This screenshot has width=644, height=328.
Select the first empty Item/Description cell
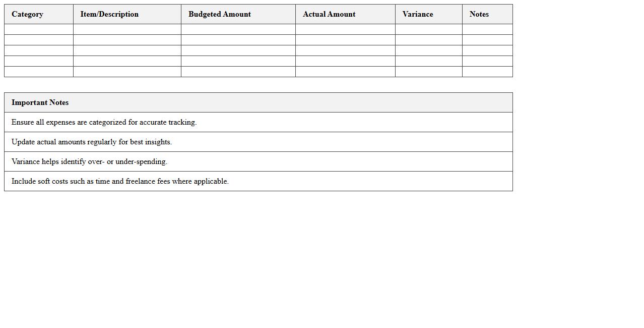(x=127, y=29)
